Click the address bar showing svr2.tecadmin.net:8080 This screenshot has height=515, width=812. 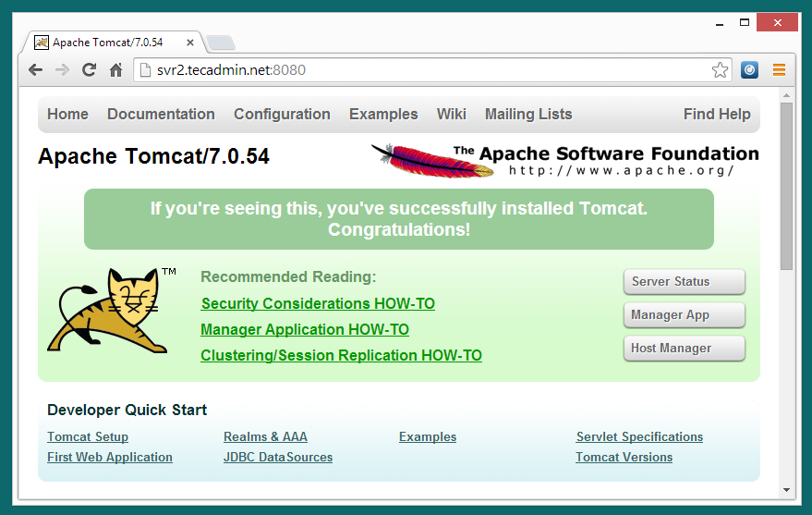pos(432,70)
